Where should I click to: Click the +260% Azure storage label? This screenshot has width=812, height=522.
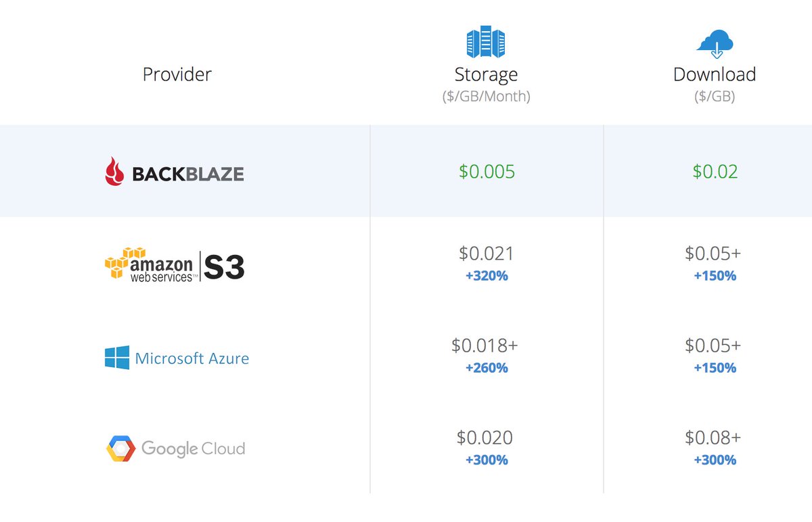(x=487, y=368)
